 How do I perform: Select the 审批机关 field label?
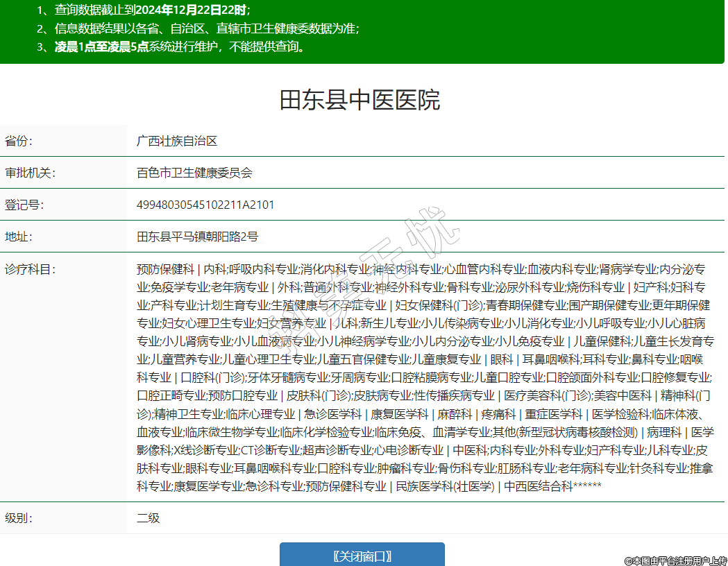(30, 173)
